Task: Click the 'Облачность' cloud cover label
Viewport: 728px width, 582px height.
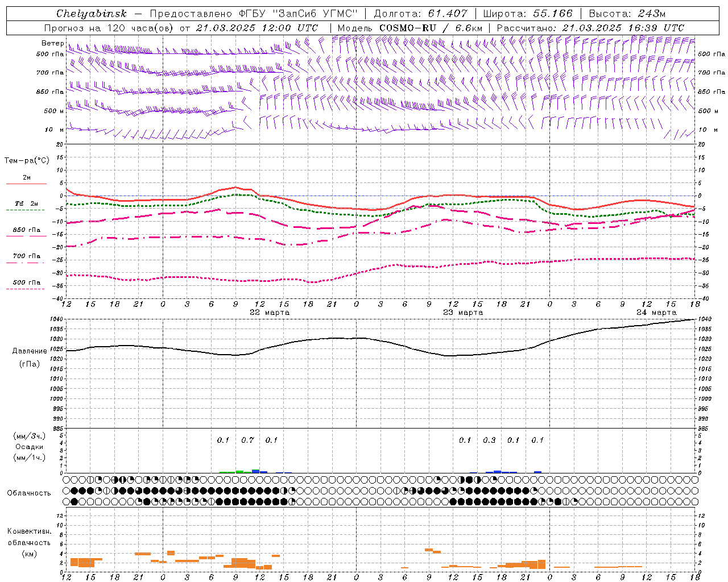Action: coord(29,493)
